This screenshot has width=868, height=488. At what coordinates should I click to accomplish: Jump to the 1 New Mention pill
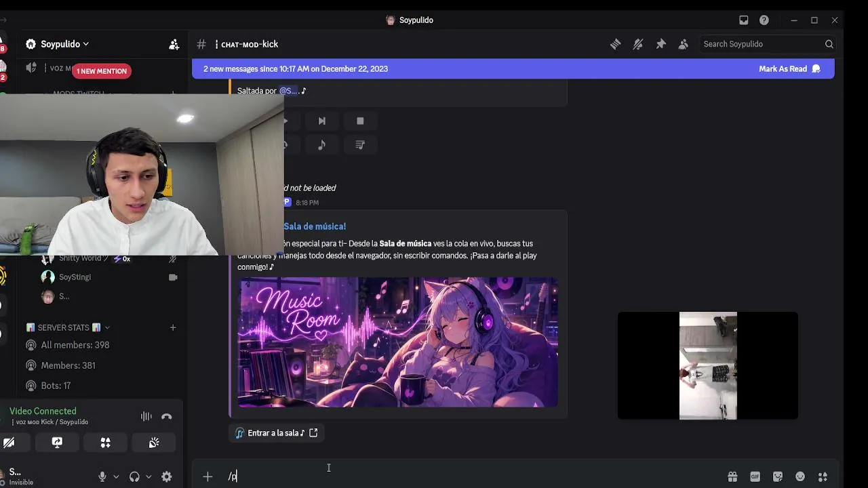tap(102, 71)
